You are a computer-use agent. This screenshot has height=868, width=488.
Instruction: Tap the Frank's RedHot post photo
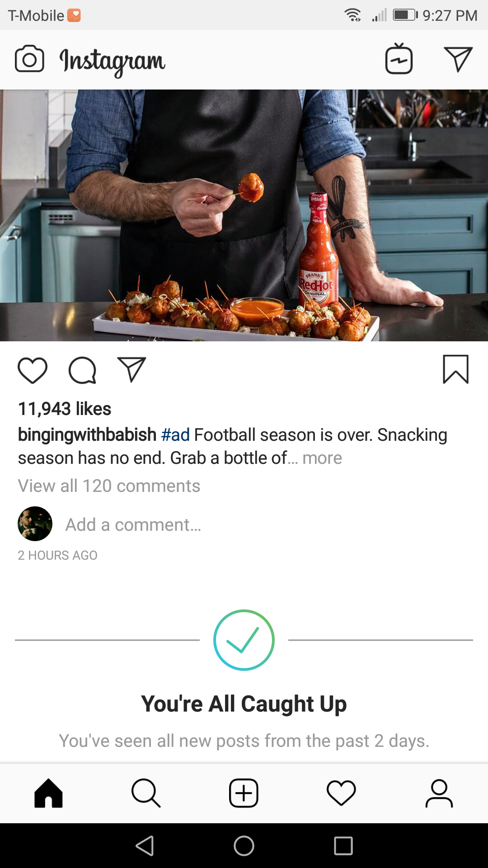[244, 215]
